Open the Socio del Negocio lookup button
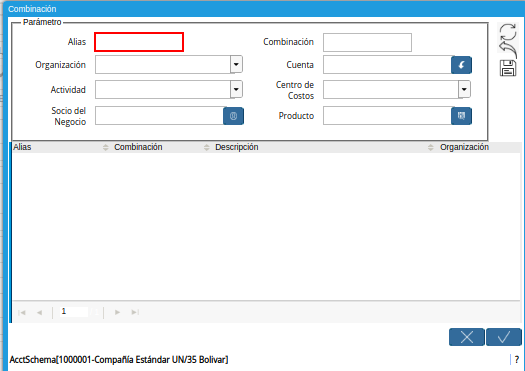The image size is (525, 371). tap(233, 116)
